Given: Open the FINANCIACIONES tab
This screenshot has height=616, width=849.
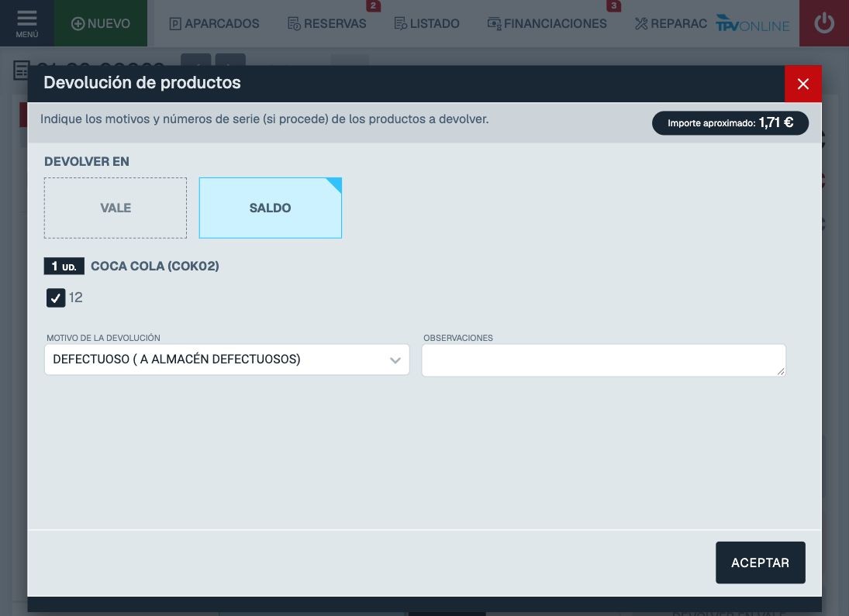Looking at the screenshot, I should click(547, 24).
